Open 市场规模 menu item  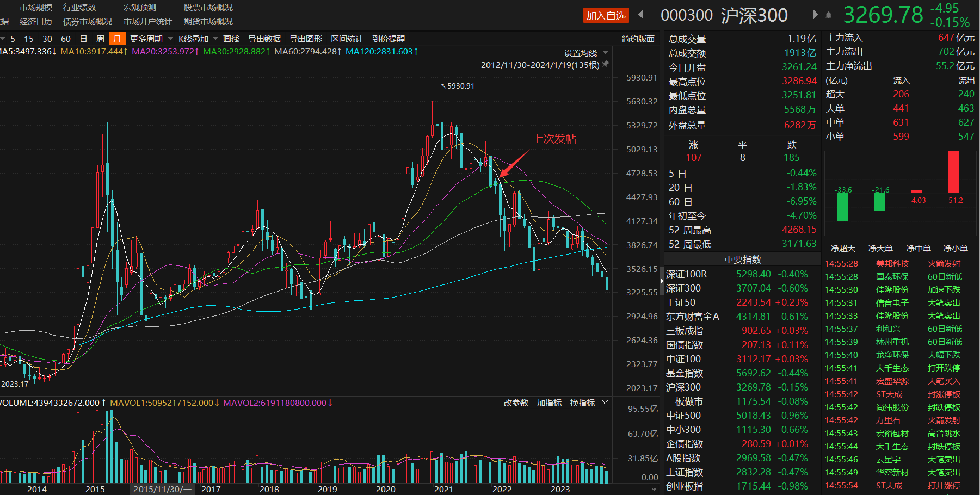(36, 7)
